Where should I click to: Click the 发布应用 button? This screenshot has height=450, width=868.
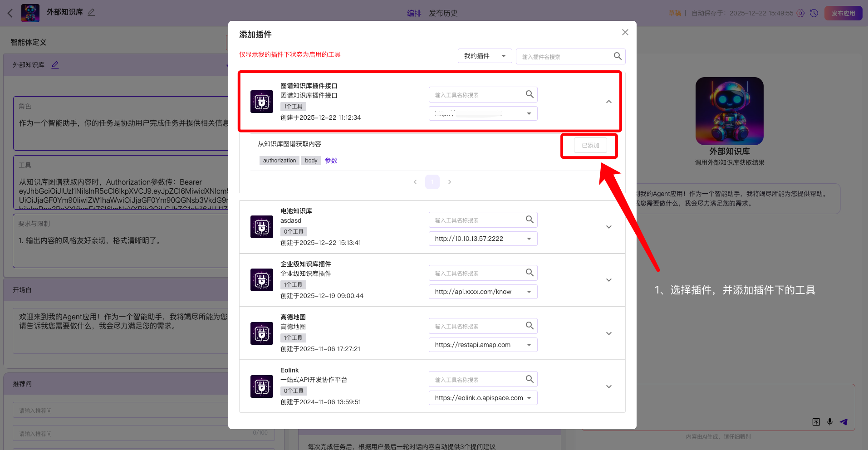pos(843,13)
